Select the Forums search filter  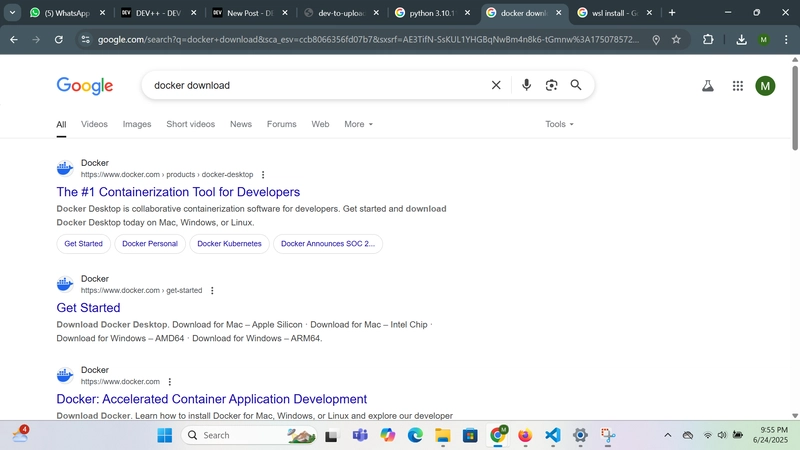[282, 124]
